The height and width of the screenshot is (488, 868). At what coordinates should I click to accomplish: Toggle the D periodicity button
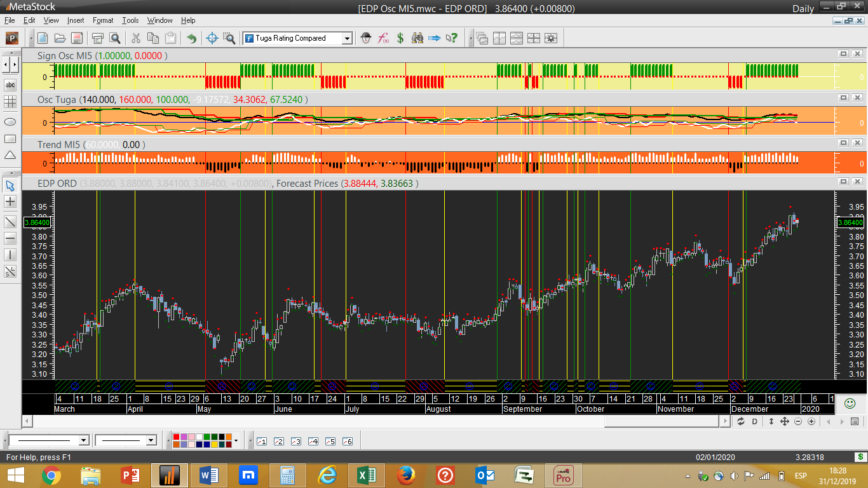coord(755,421)
